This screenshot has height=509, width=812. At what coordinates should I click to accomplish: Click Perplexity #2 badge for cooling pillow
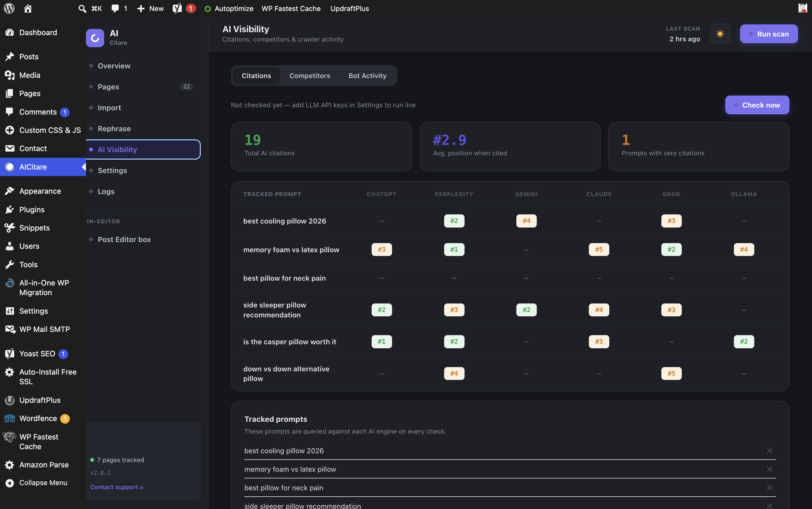[x=454, y=221]
